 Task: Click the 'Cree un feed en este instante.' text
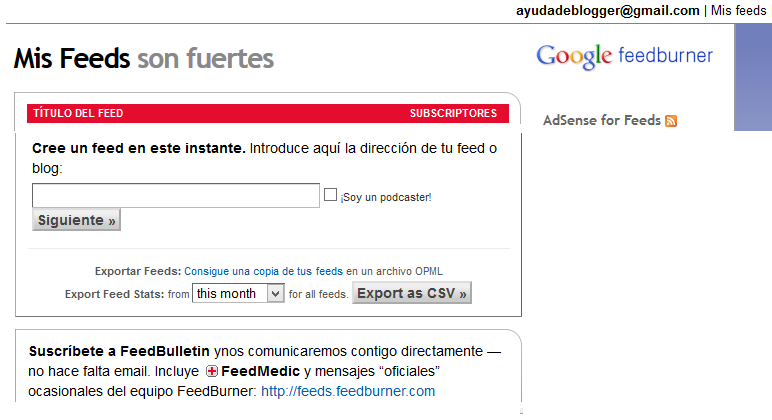pyautogui.click(x=139, y=148)
